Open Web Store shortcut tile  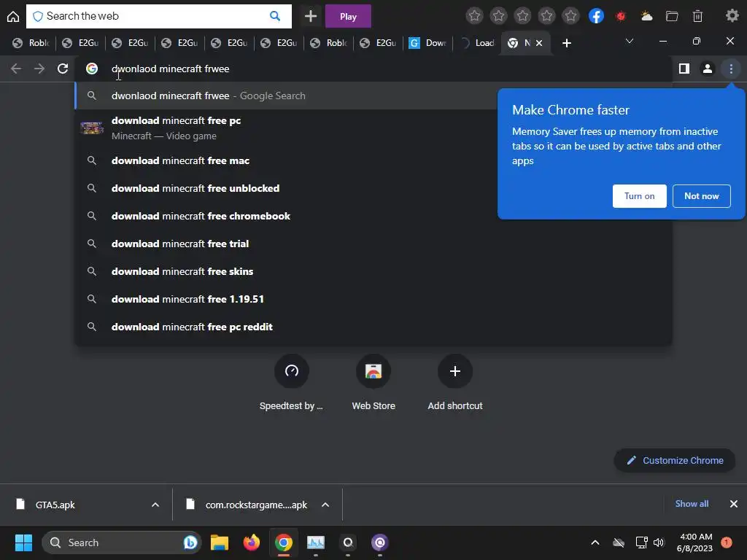(373, 383)
